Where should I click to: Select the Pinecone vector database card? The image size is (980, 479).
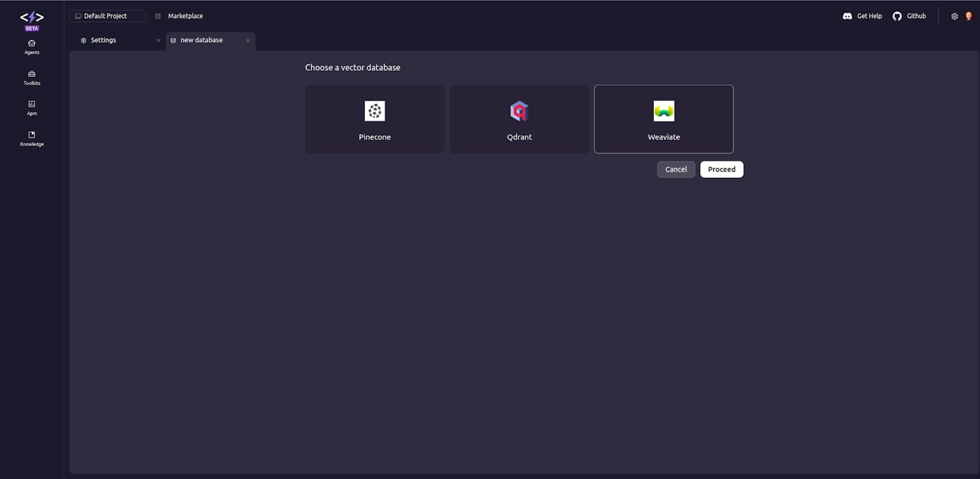point(374,119)
